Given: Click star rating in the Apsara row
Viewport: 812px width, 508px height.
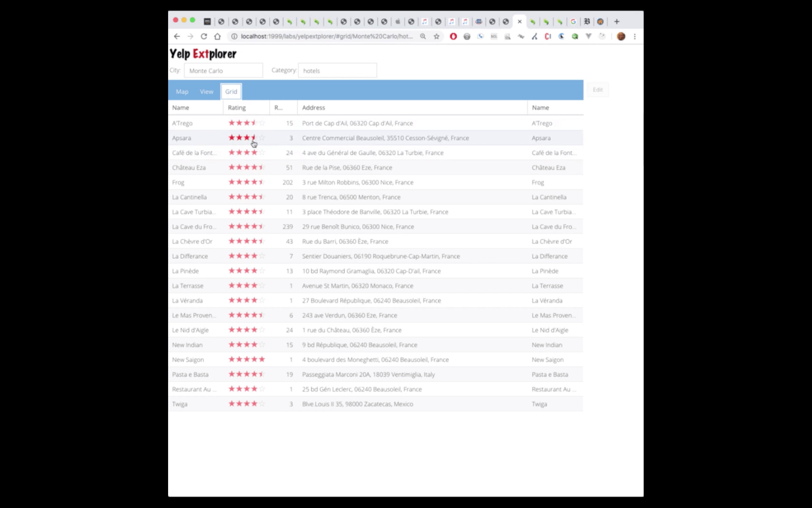Looking at the screenshot, I should point(247,138).
